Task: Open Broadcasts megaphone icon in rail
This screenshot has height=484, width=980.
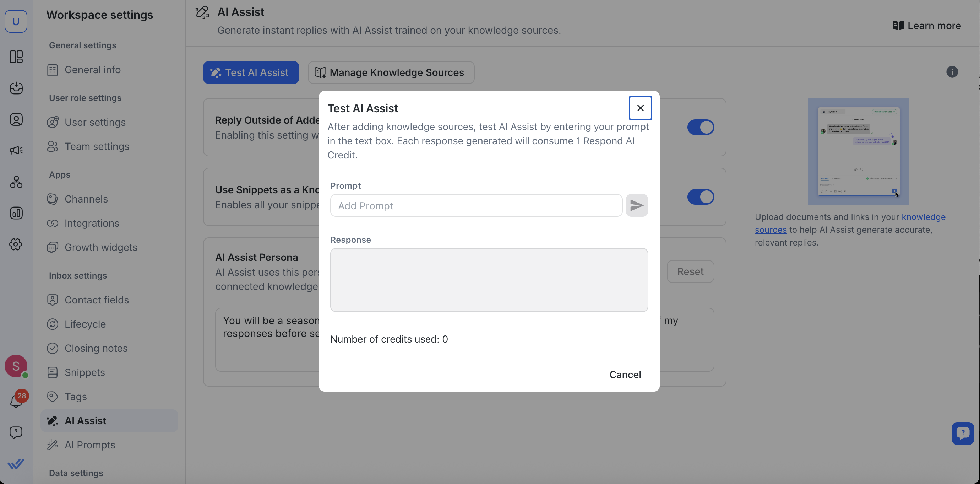Action: coord(16,150)
